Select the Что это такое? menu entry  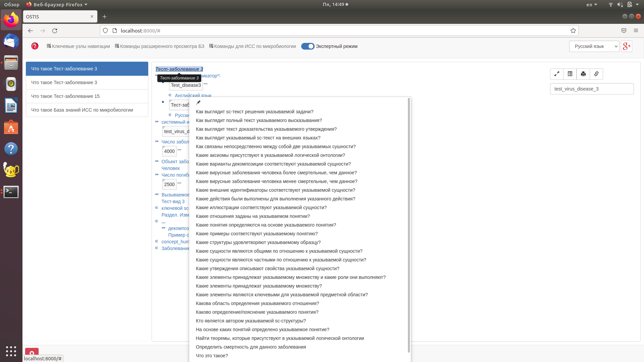pos(212,356)
